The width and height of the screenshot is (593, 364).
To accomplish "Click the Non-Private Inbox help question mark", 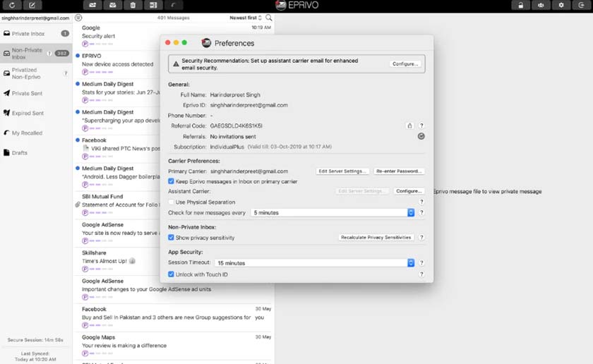I will 49,54.
